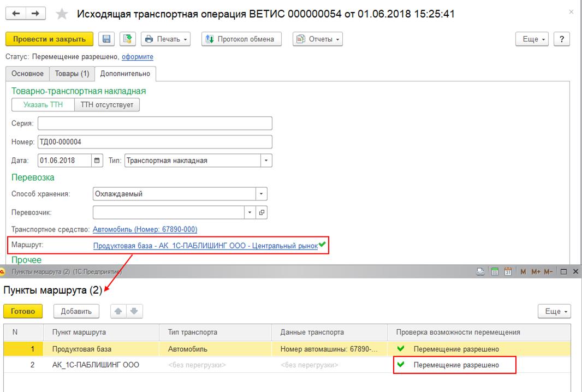Close the route points window
This screenshot has width=582, height=392.
(575, 272)
